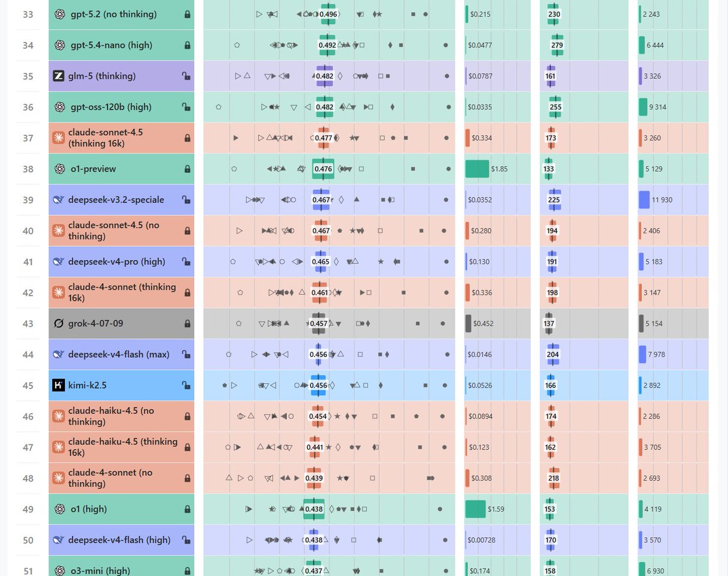
Task: Open the deepseek-v3.2-speciale model name
Action: (x=116, y=199)
